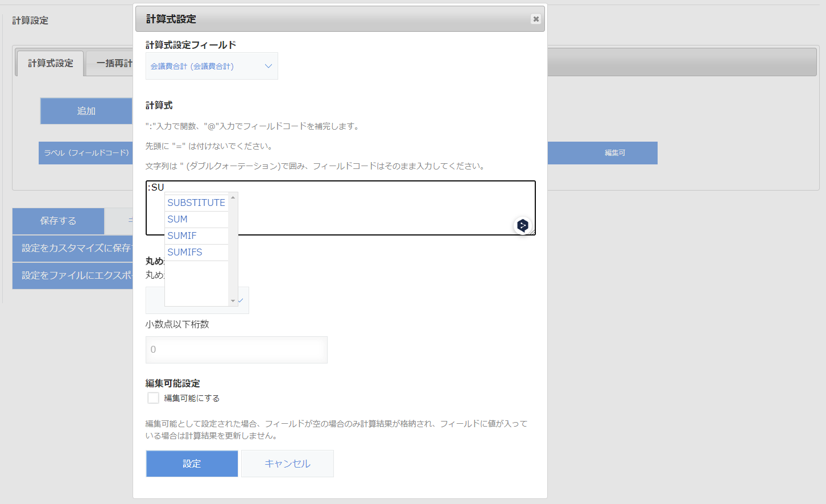Enable the 編集可能にする checkbox
Screen dimensions: 826x504
point(152,398)
